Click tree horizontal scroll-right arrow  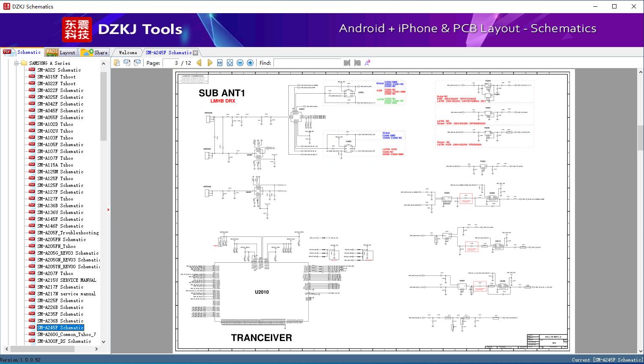pyautogui.click(x=97, y=349)
